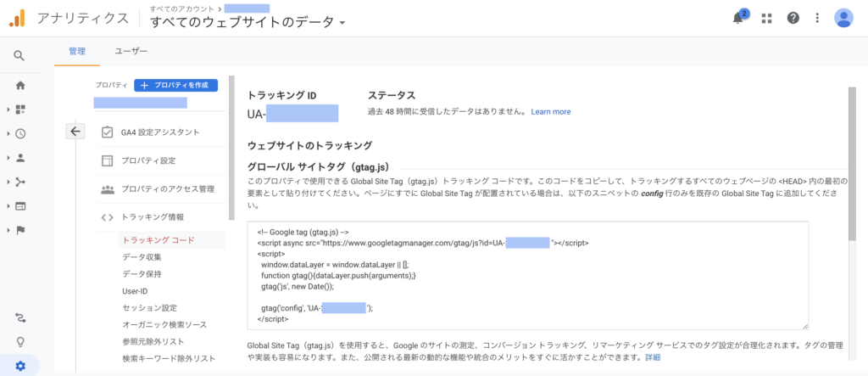Open the Google apps grid icon

pyautogui.click(x=766, y=19)
